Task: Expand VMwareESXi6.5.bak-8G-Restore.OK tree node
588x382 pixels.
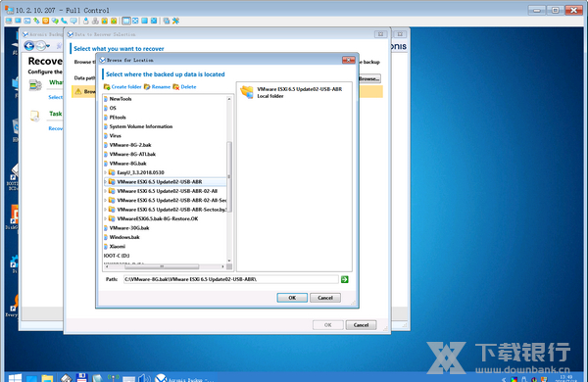Action: coord(106,218)
